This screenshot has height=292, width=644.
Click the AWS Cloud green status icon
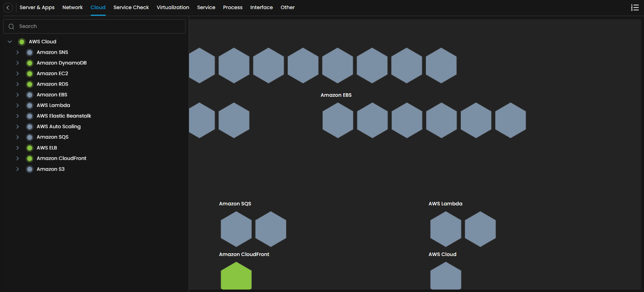22,42
